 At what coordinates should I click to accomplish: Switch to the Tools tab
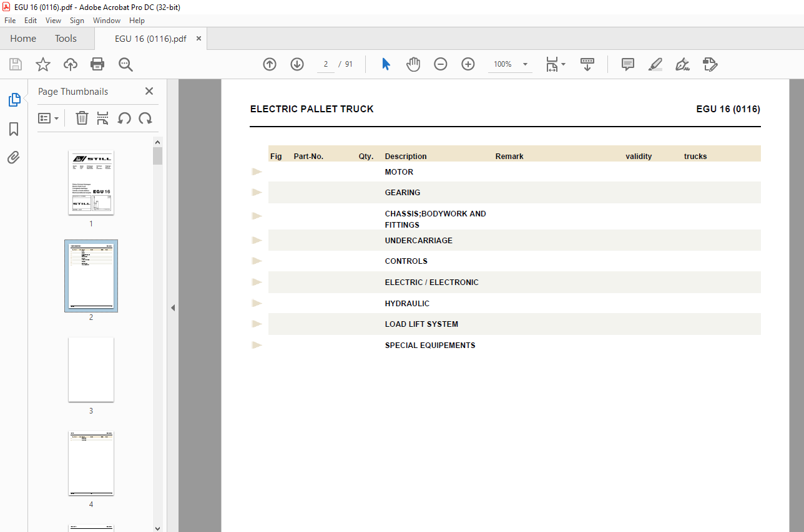pos(66,39)
